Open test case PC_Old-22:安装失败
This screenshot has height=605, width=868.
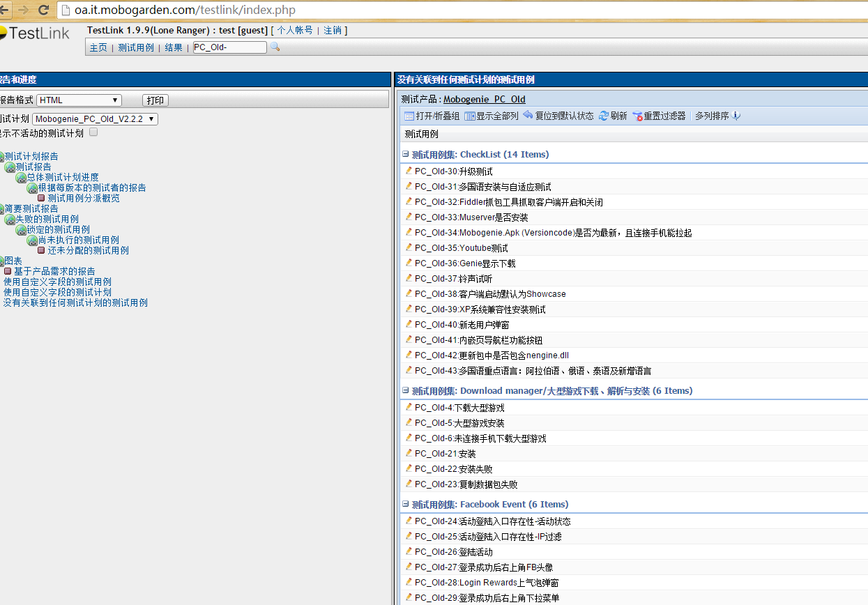[453, 469]
